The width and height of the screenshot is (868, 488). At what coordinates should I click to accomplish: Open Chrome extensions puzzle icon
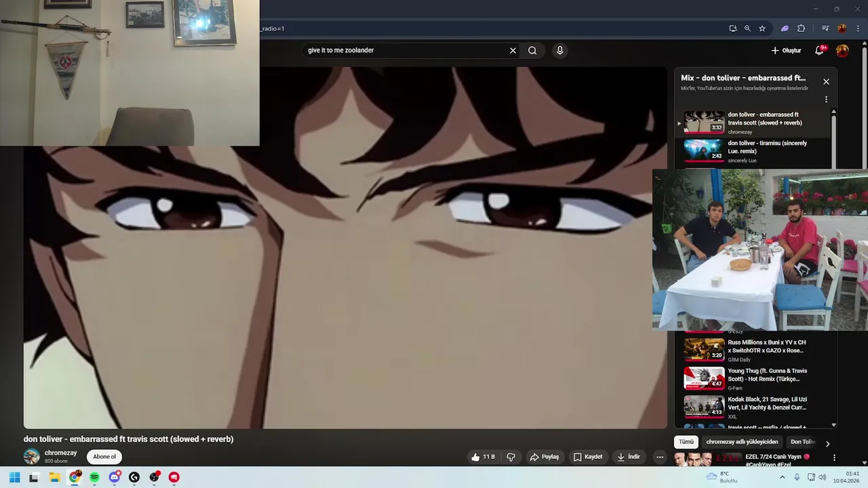click(802, 28)
